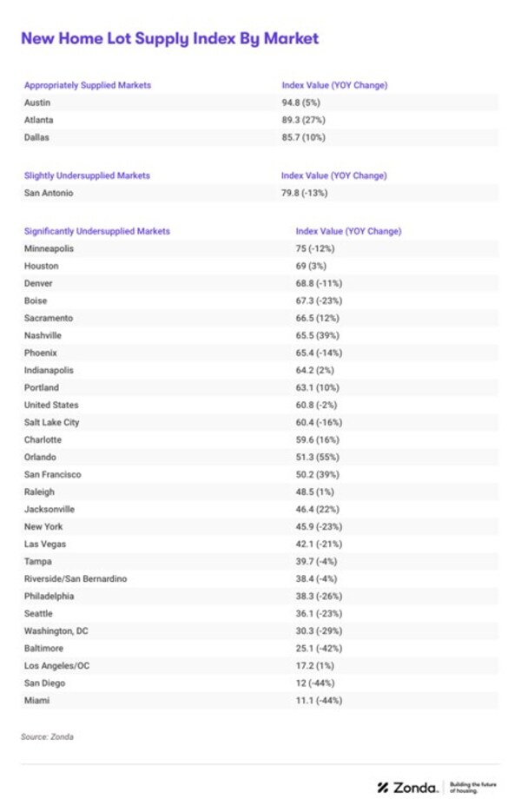Select the United States row

(x=259, y=405)
